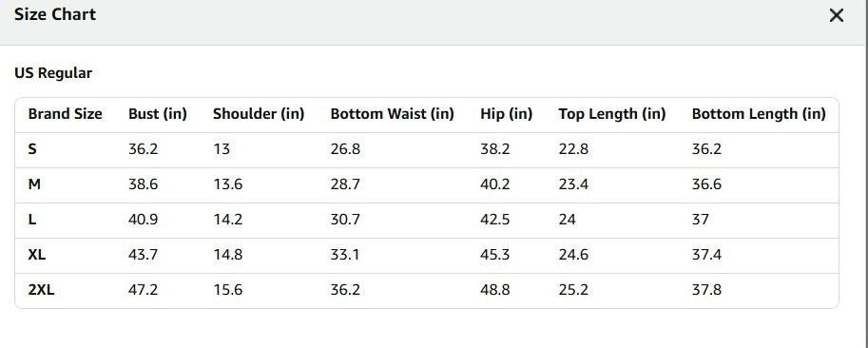The width and height of the screenshot is (868, 348).
Task: Click the Bottom Length (in) header
Action: tap(759, 114)
